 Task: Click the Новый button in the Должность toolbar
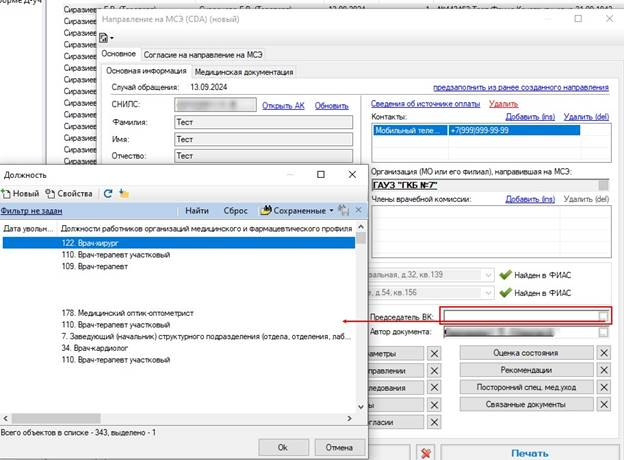21,194
